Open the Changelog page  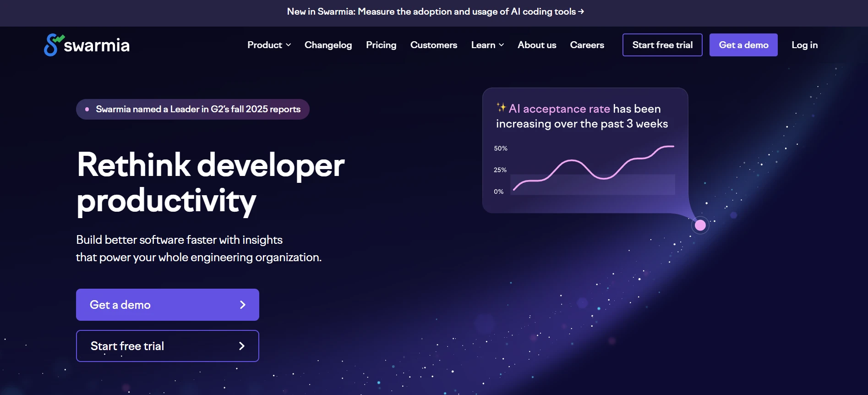point(328,45)
